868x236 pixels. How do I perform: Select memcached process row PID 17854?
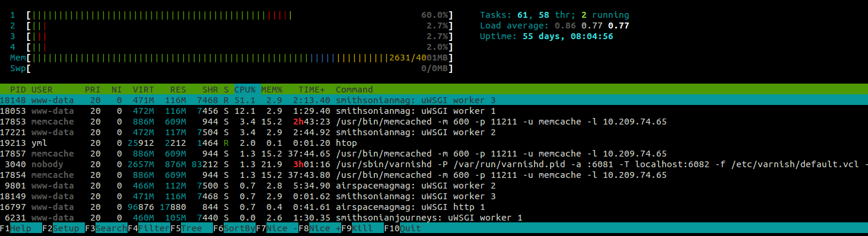coord(434,175)
